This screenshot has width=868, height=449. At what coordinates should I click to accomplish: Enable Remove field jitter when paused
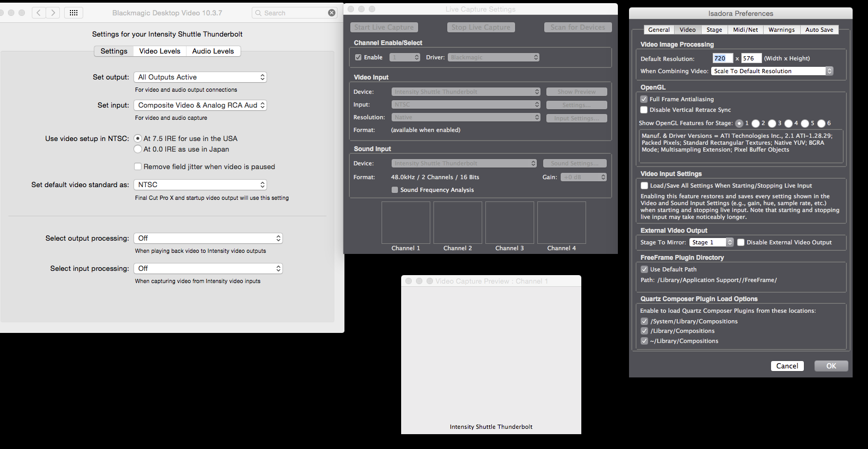coord(138,166)
